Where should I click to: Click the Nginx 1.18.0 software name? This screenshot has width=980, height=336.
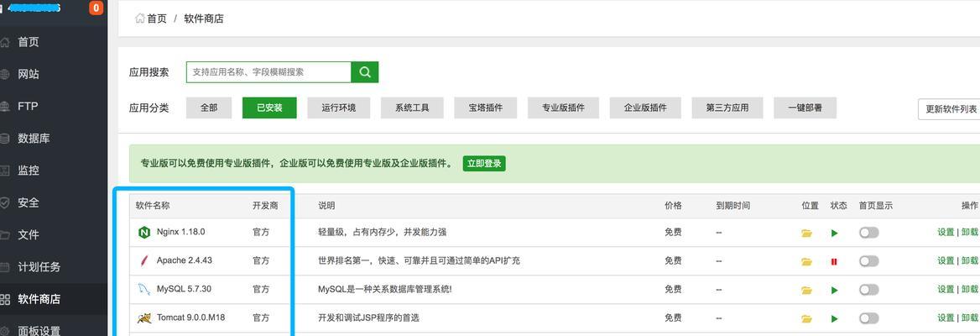[180, 232]
